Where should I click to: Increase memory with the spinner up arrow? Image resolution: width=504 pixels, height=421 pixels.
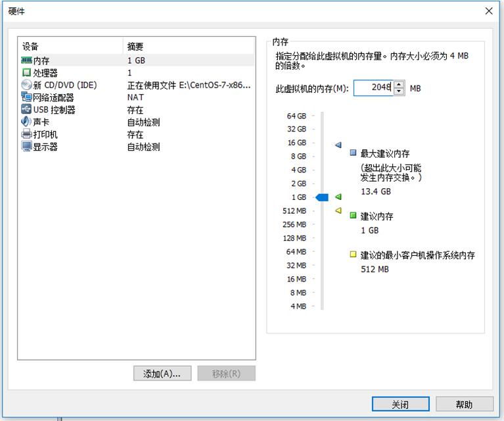399,85
